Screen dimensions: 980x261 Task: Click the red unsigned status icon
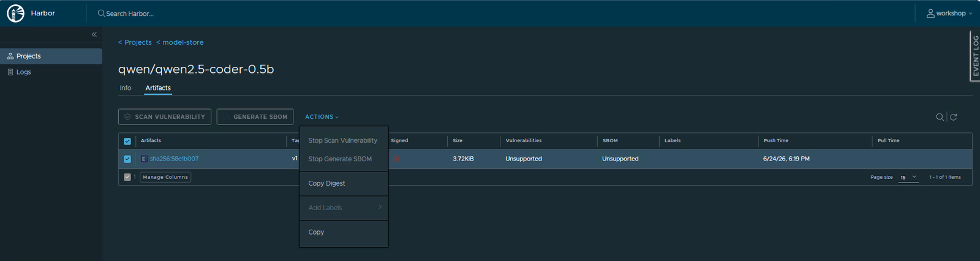tap(396, 159)
